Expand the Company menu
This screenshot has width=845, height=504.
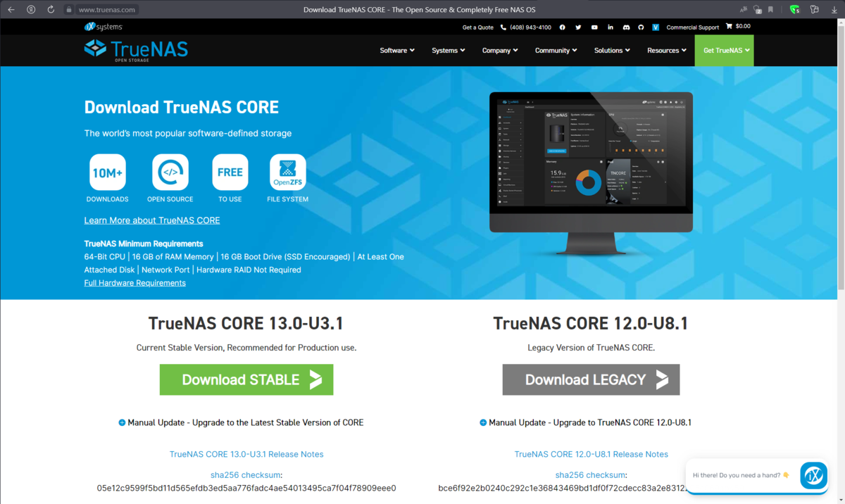[x=500, y=51]
